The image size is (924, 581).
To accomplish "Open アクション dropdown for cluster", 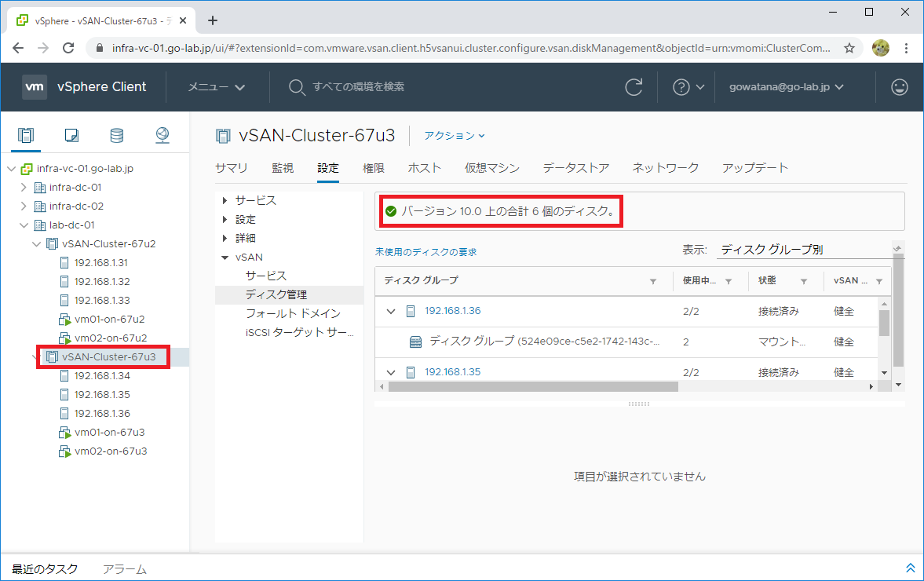I will tap(455, 136).
